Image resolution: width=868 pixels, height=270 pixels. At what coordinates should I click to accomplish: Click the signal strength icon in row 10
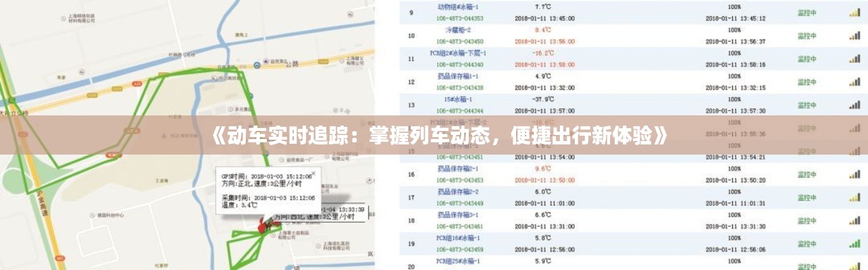(x=854, y=35)
